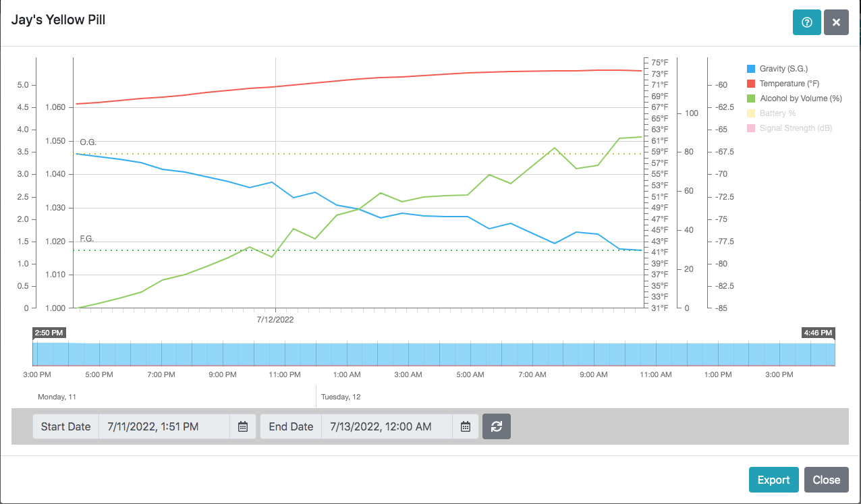Screen dimensions: 861x504
Task: Click the refresh date range icon
Action: 497,426
